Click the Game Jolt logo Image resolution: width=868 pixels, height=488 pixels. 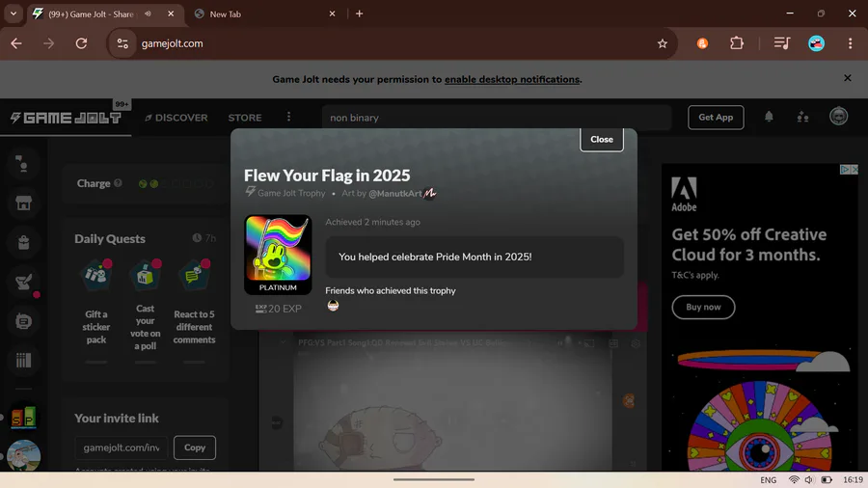[x=66, y=118]
